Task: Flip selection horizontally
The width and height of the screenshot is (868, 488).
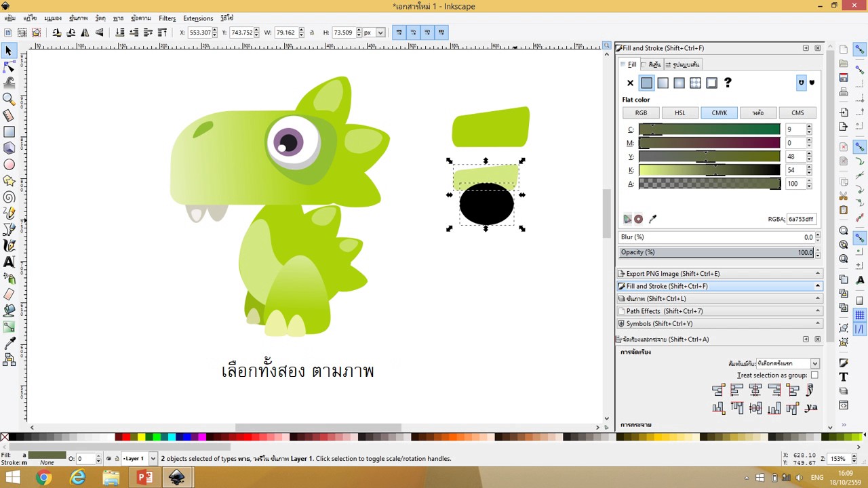Action: tap(85, 33)
